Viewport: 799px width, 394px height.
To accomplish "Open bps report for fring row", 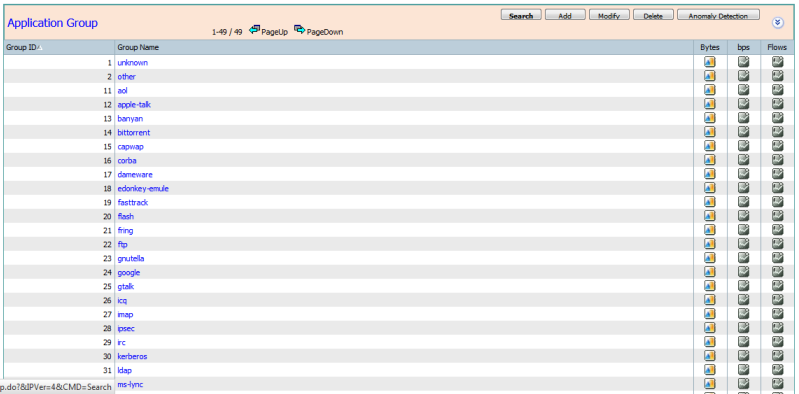I will pyautogui.click(x=743, y=230).
